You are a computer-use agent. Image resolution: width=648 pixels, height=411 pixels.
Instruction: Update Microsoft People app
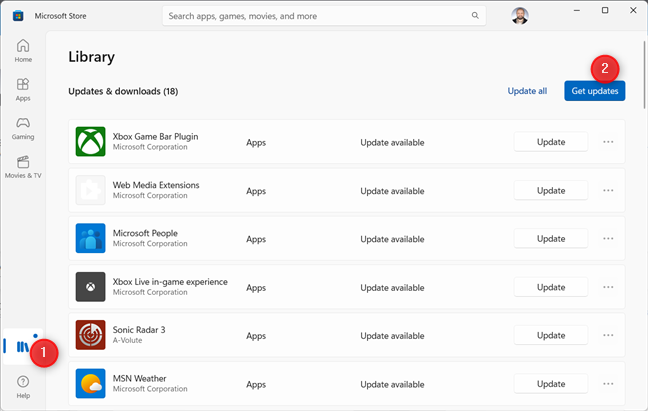(x=551, y=238)
